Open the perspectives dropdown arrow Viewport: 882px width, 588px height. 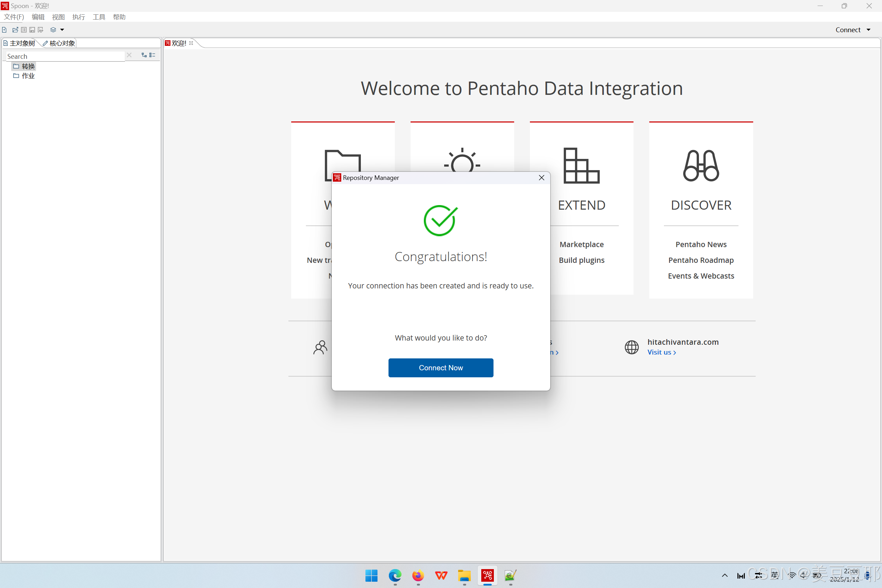coord(62,30)
